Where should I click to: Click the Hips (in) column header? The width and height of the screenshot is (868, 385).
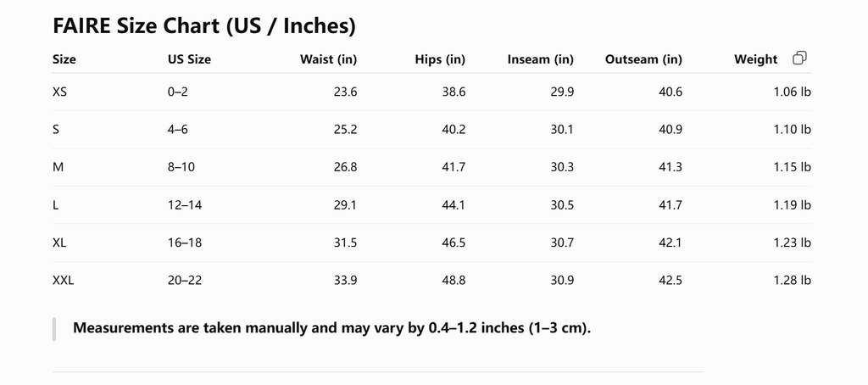[x=440, y=59]
